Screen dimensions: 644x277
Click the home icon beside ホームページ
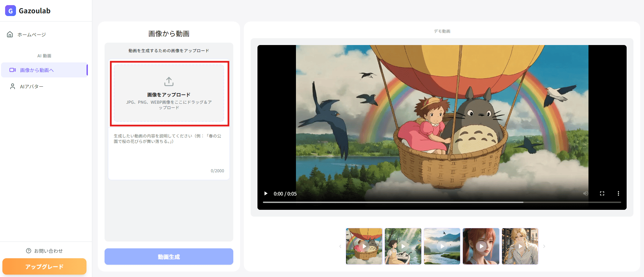[x=10, y=34]
